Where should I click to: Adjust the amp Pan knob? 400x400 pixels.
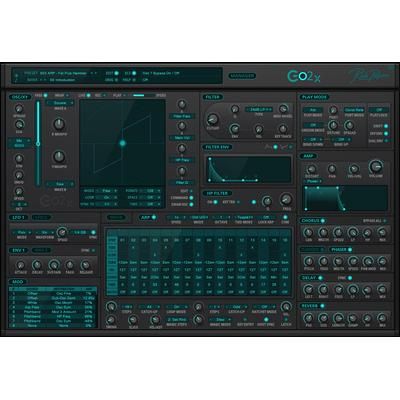[332, 169]
